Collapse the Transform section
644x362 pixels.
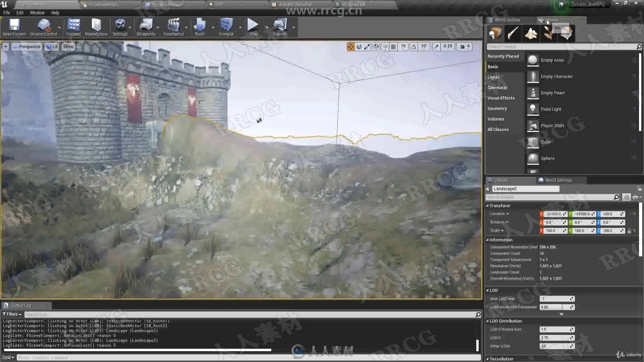pos(487,206)
